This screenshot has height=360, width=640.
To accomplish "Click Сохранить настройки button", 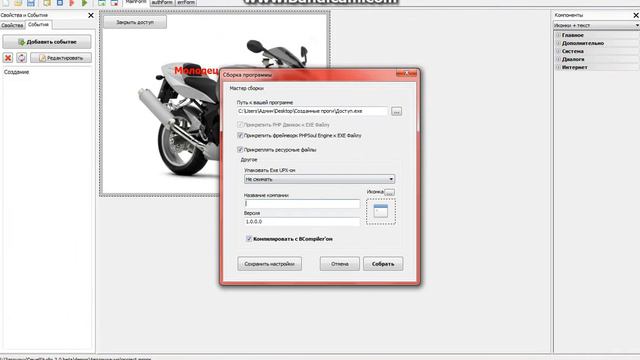I will (x=269, y=264).
